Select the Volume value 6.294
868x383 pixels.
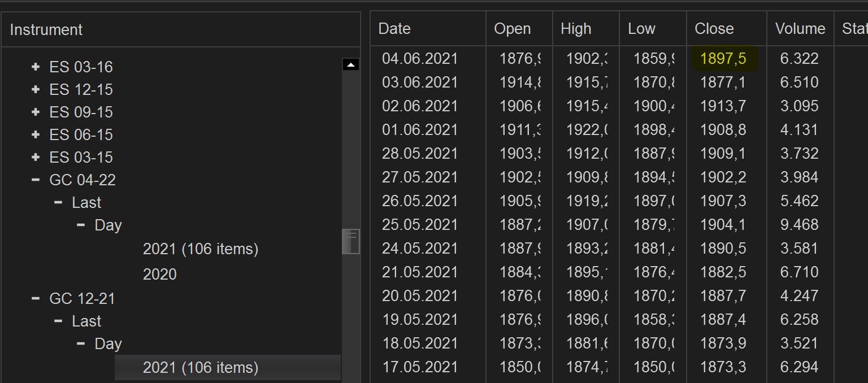(800, 367)
